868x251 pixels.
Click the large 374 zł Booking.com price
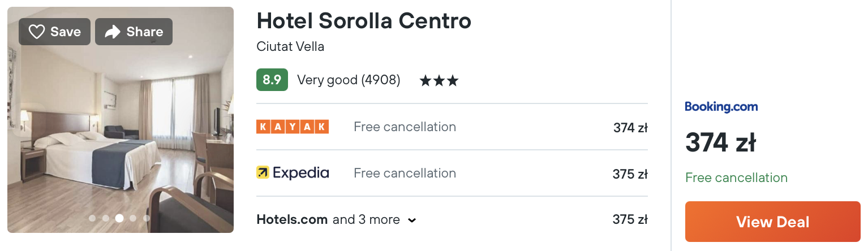720,142
